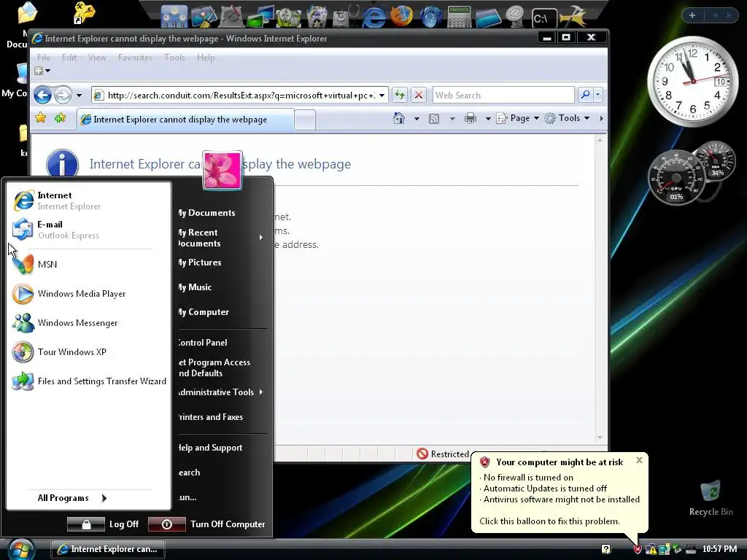747x560 pixels.
Task: Click the sidebar add gadget plus button
Action: (x=692, y=16)
